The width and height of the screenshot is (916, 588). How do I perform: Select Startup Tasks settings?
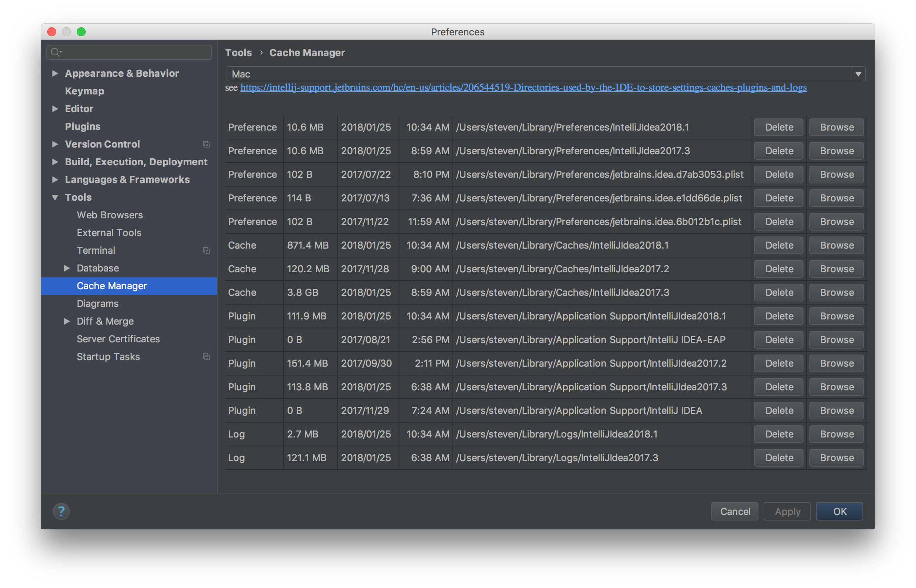[x=108, y=357]
